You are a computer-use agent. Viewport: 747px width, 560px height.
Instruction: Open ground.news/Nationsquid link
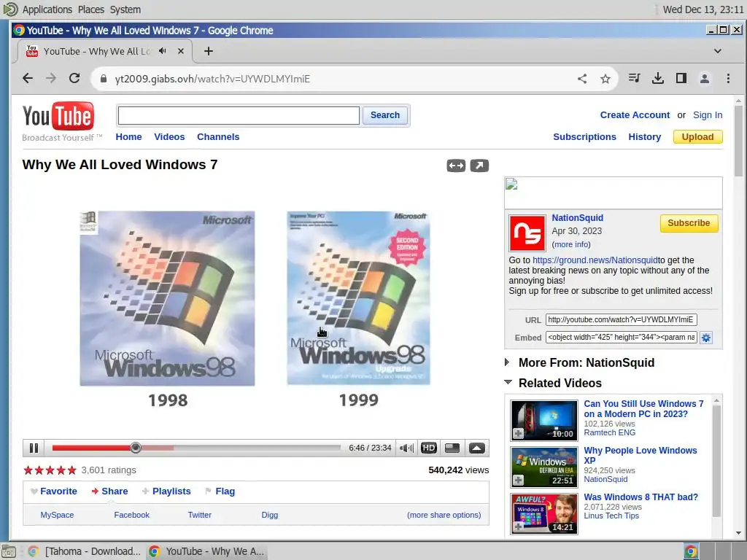click(x=595, y=260)
